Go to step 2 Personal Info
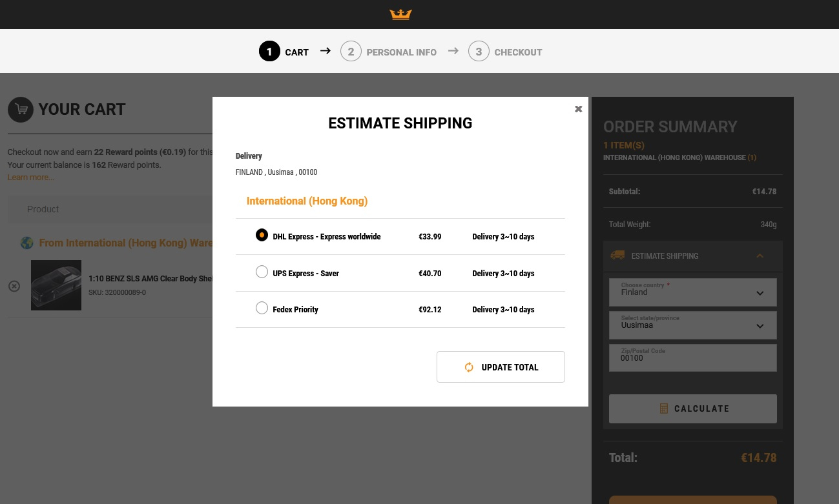839x504 pixels. coord(389,52)
